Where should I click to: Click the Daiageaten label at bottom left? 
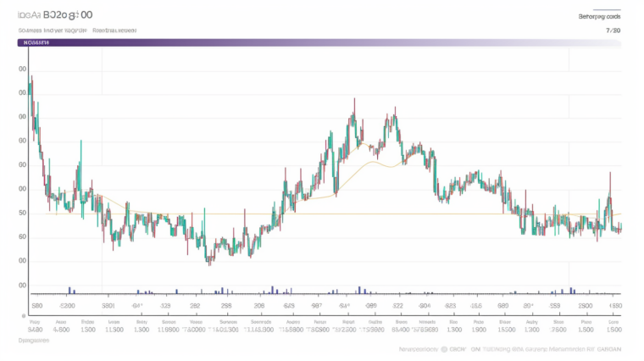click(x=34, y=340)
